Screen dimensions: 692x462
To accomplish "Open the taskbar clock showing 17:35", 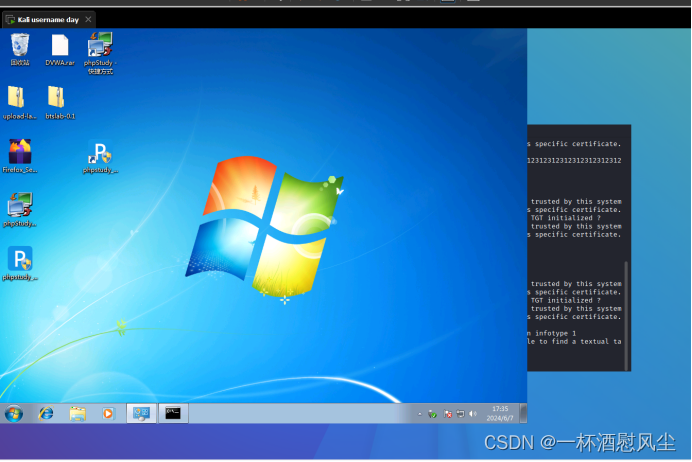I will (x=500, y=413).
